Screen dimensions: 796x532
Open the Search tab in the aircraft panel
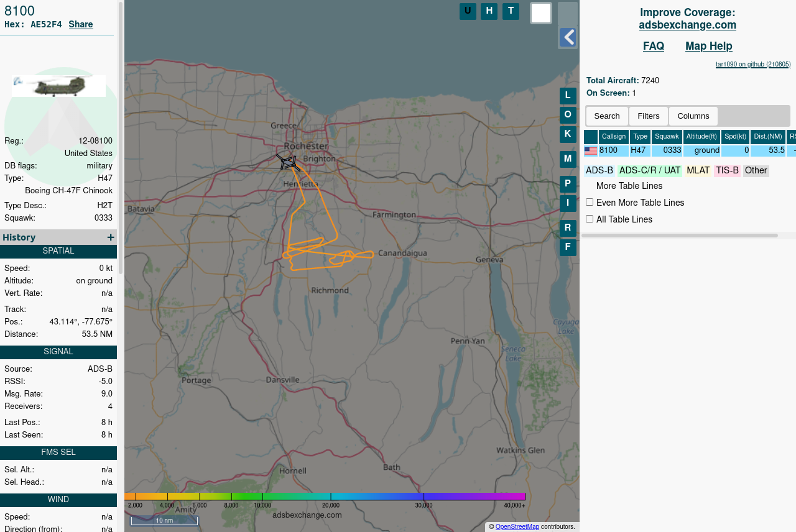click(607, 116)
